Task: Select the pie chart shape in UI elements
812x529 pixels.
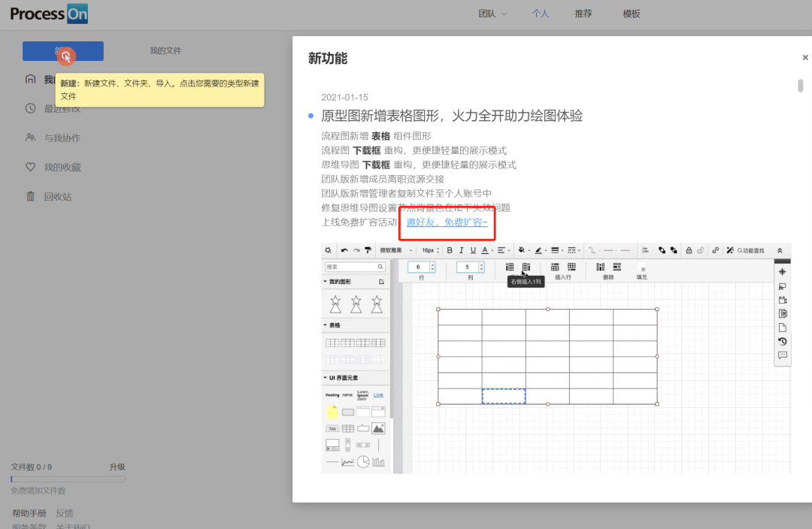Action: coord(363,461)
